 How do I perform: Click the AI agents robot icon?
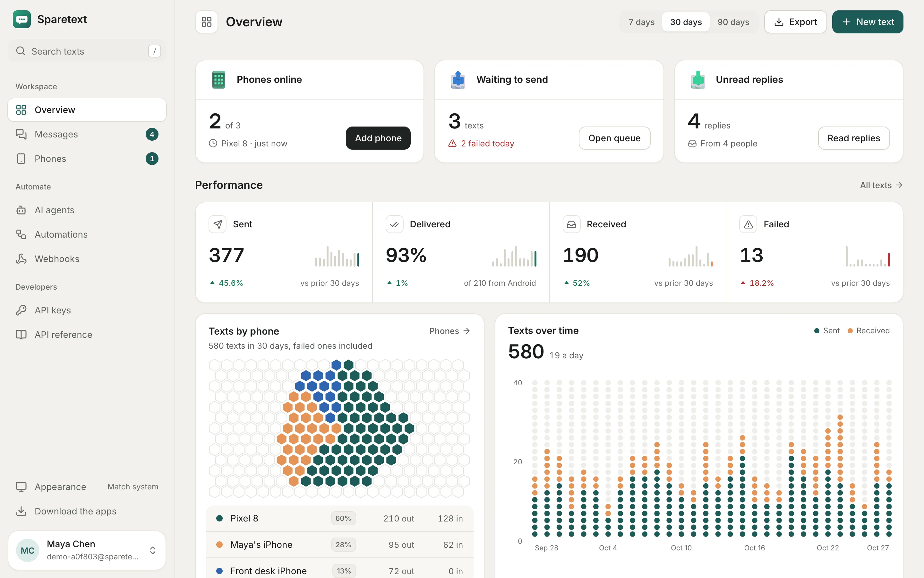point(21,210)
